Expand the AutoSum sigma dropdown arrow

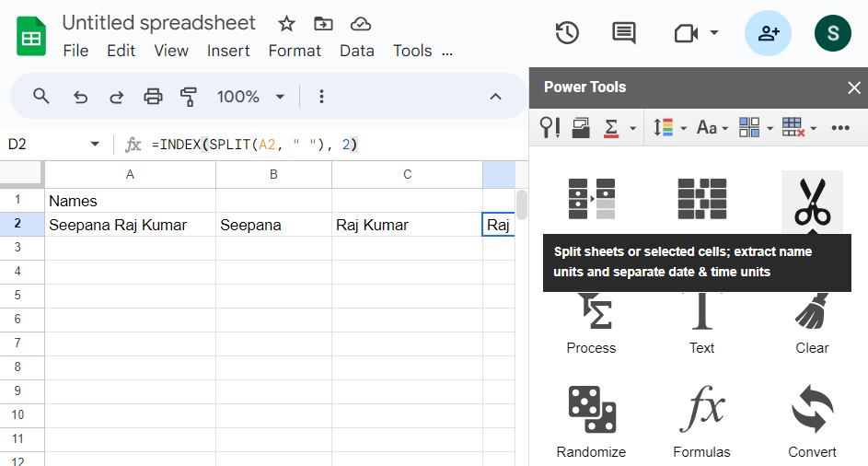click(x=633, y=128)
